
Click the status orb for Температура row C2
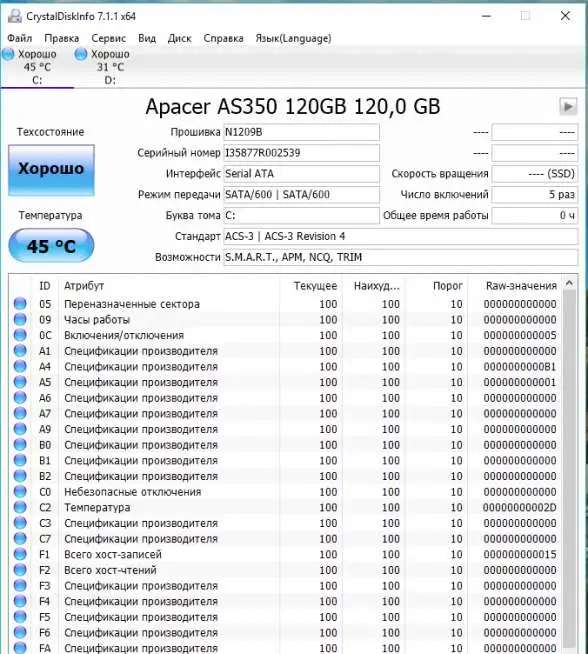pos(20,507)
